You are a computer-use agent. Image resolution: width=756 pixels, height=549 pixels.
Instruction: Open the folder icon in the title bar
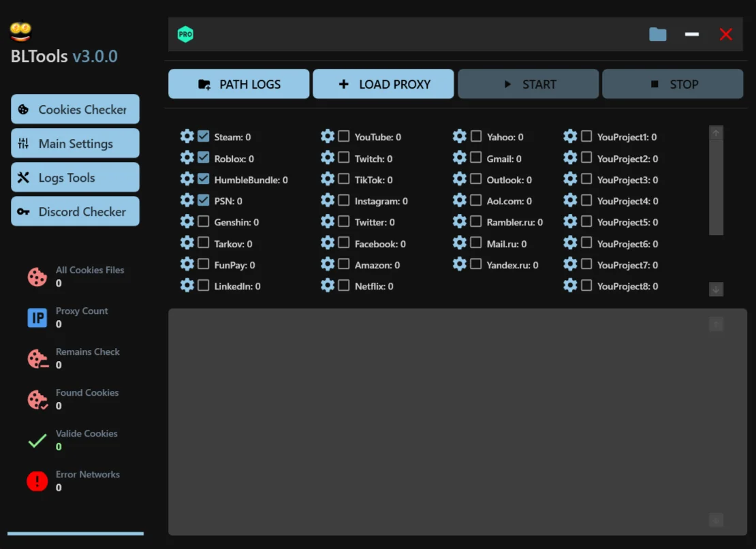coord(657,33)
